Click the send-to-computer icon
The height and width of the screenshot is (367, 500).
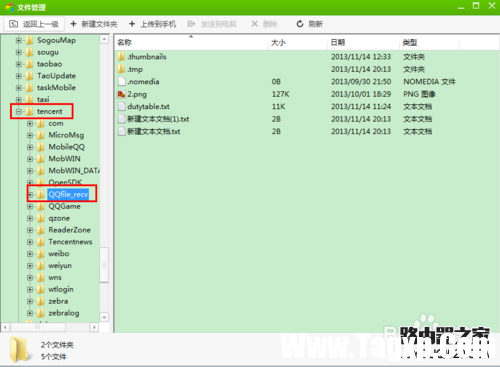coord(191,24)
